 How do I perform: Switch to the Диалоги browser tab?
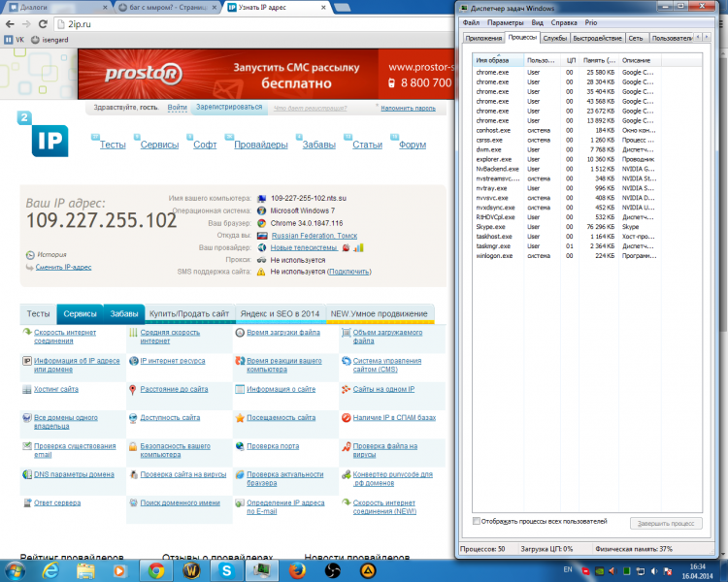(x=55, y=8)
